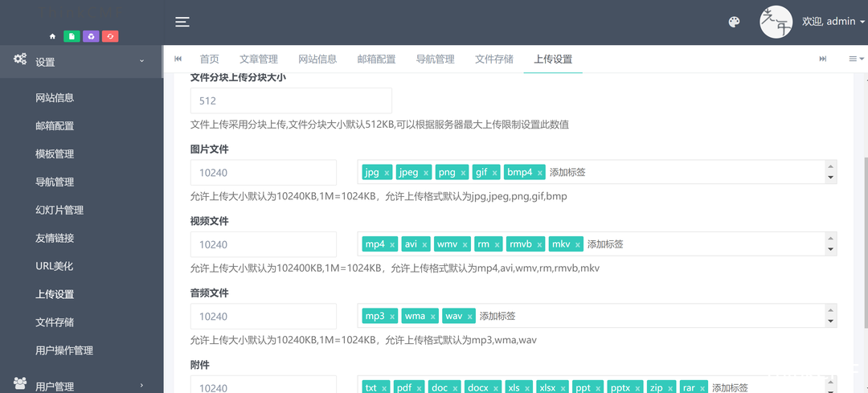Remove the zip tag

669,388
